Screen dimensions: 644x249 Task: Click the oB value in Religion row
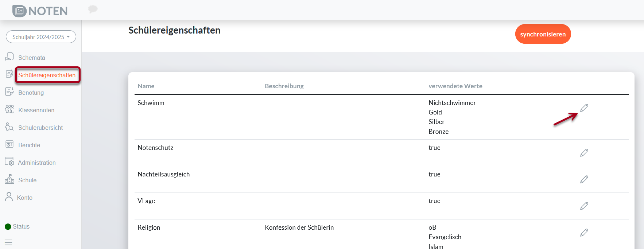click(432, 227)
